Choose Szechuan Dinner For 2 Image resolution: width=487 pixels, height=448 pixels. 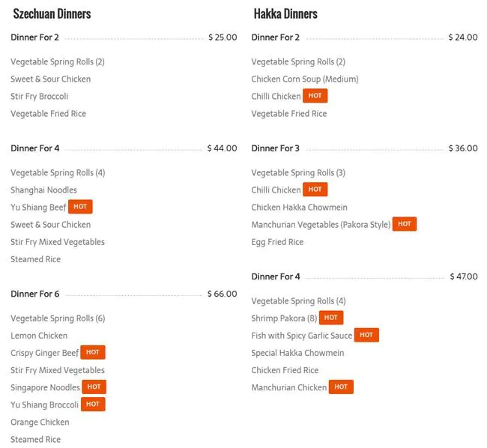pos(34,37)
